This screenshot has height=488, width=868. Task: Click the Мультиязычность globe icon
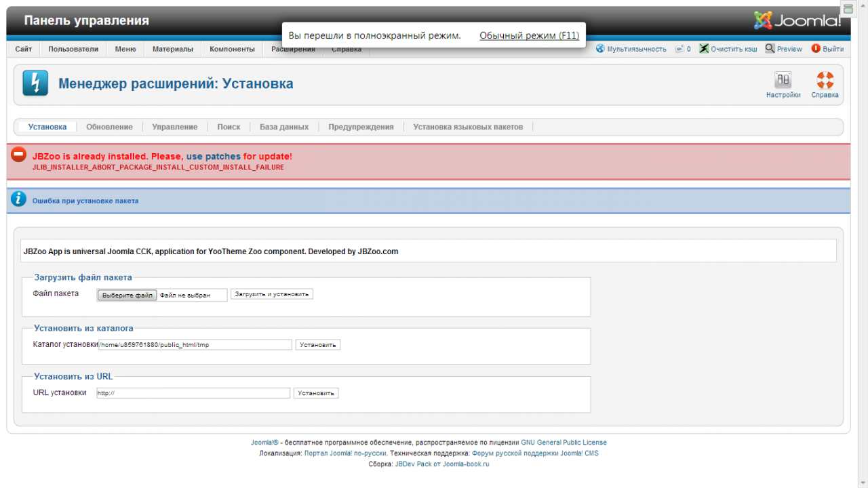click(x=600, y=49)
